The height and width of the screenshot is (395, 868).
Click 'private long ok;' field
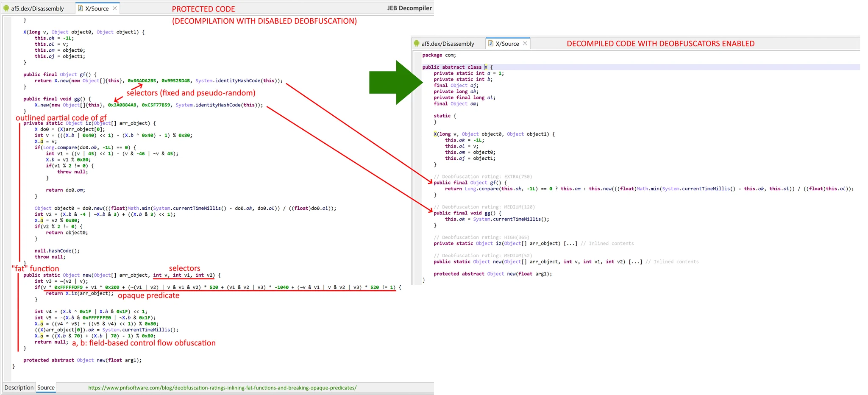tap(456, 92)
